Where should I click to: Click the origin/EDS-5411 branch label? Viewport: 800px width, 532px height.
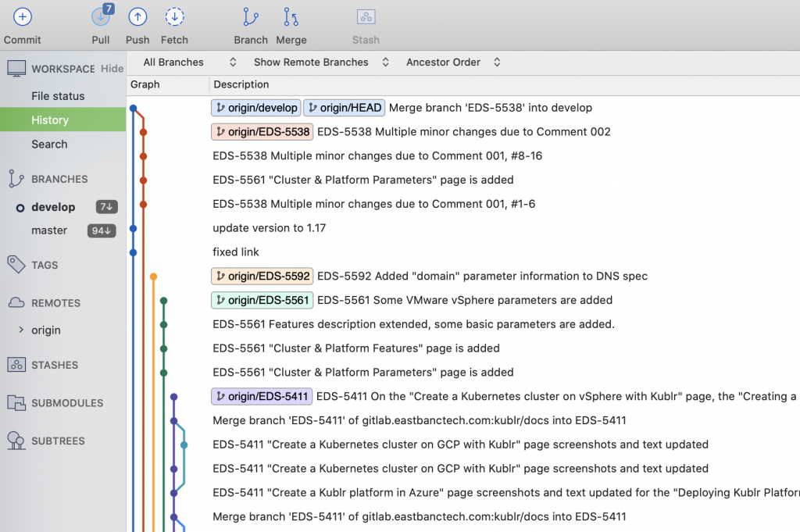[262, 396]
